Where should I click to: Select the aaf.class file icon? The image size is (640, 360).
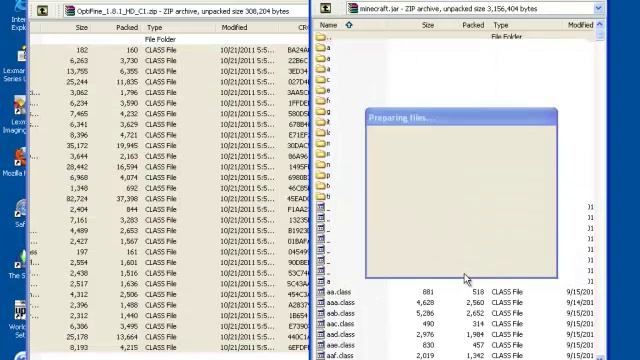(x=321, y=356)
